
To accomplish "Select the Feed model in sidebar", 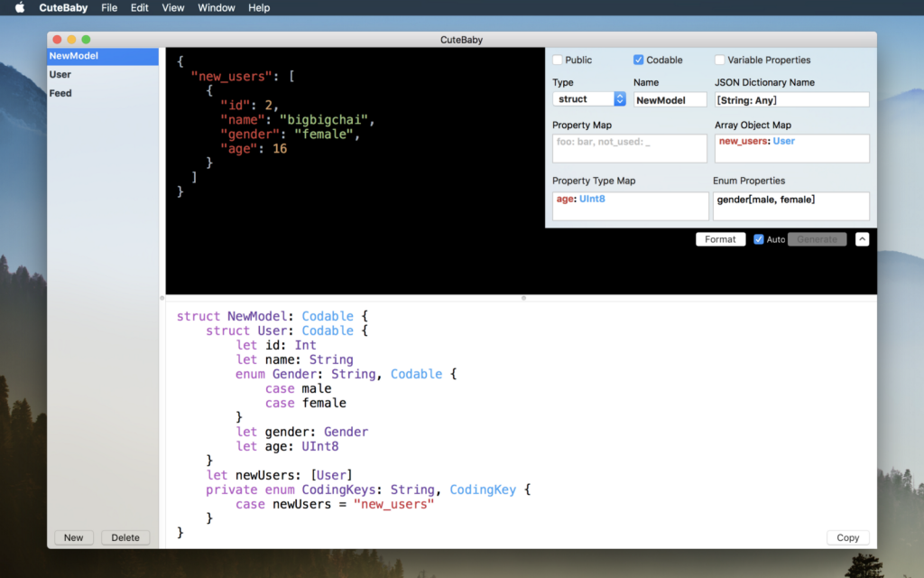I will [60, 93].
